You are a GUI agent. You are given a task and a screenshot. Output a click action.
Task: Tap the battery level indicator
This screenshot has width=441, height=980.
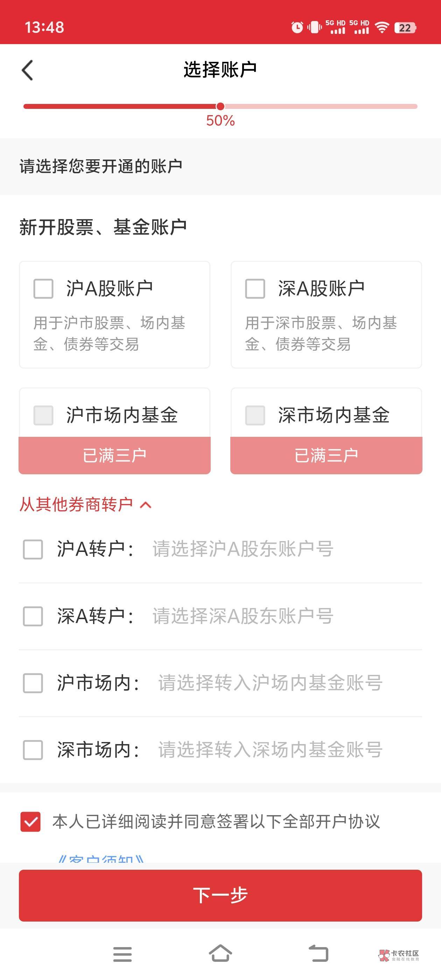point(405,27)
